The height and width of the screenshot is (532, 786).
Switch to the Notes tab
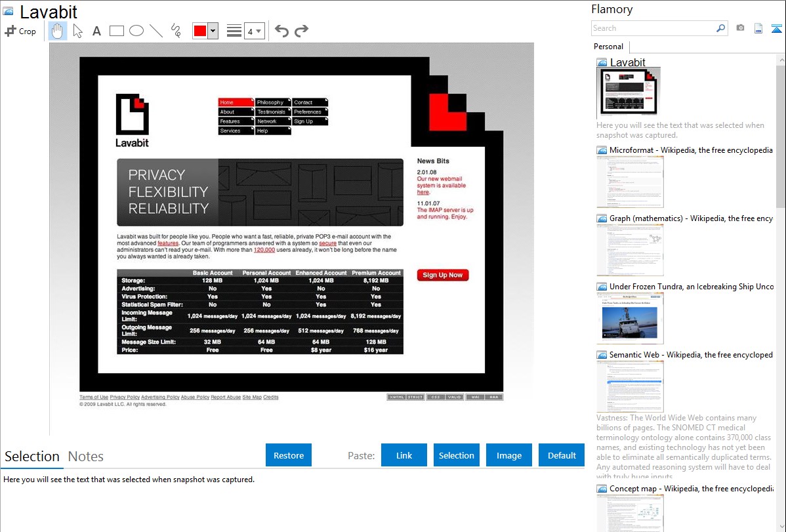tap(86, 457)
